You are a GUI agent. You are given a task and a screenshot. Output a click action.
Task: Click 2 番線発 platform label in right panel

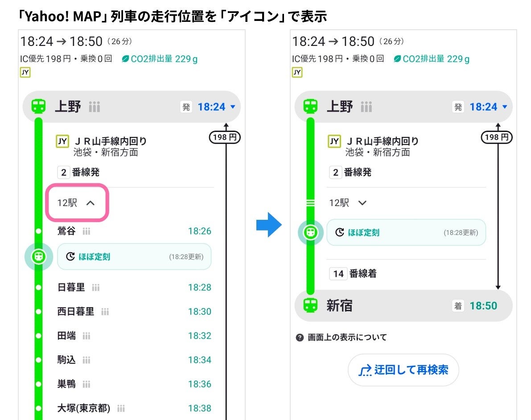(350, 172)
